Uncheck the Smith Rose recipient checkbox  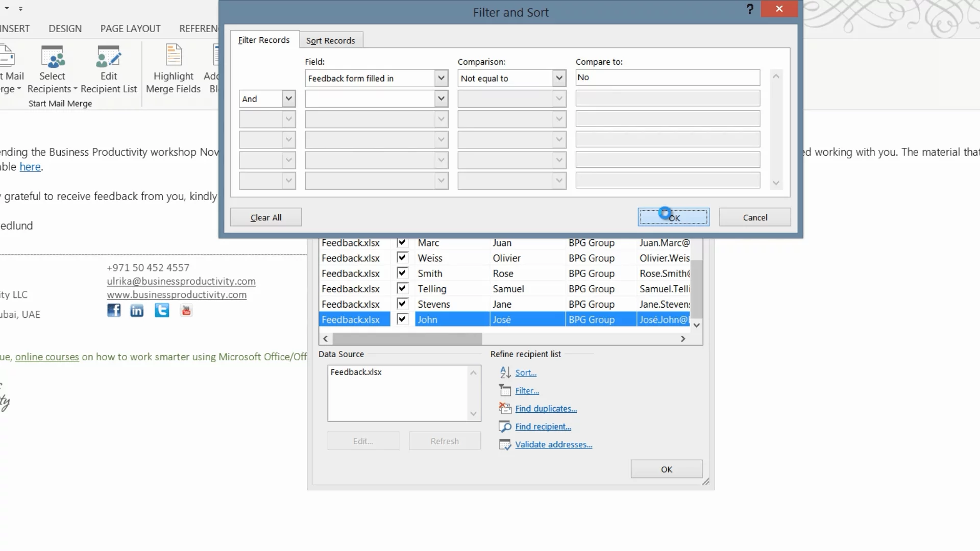[x=402, y=273]
